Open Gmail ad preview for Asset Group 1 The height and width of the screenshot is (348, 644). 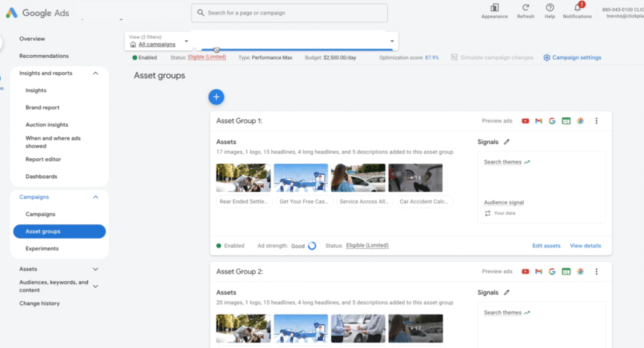click(538, 121)
